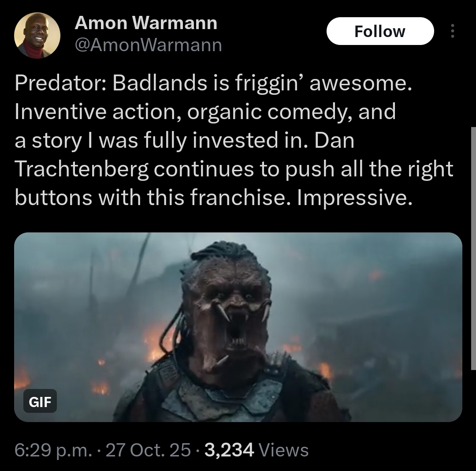Click the Predator's roaring face in the GIF
This screenshot has height=471, width=476.
tap(234, 319)
